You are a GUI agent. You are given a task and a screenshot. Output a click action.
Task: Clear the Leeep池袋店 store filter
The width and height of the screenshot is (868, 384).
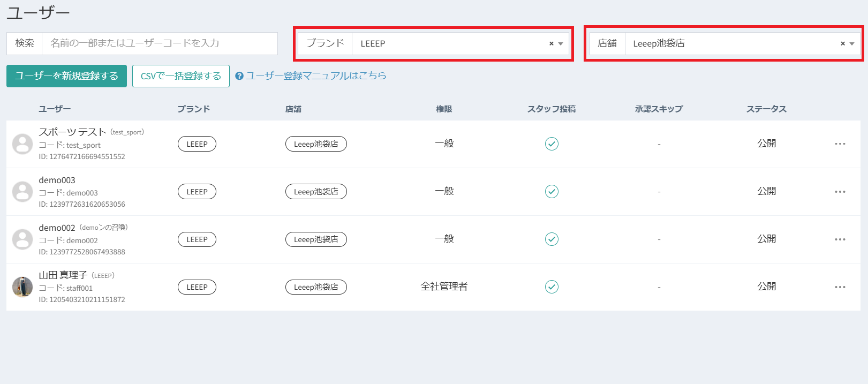(842, 44)
